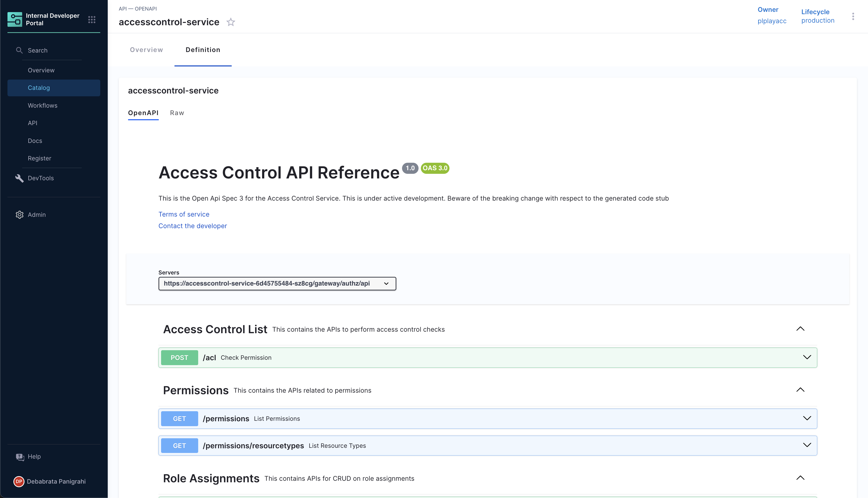
Task: Open Terms of service link
Action: point(184,214)
